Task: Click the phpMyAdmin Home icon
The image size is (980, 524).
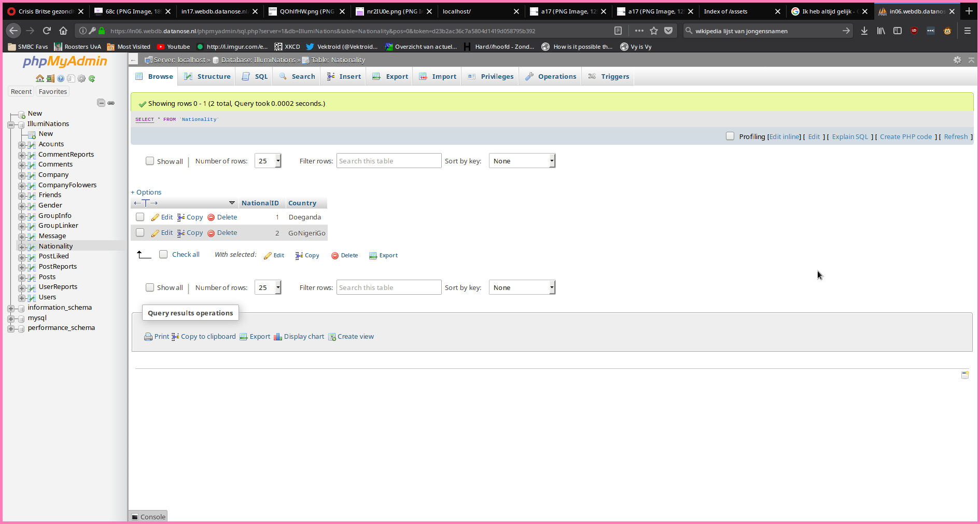Action: tap(40, 78)
